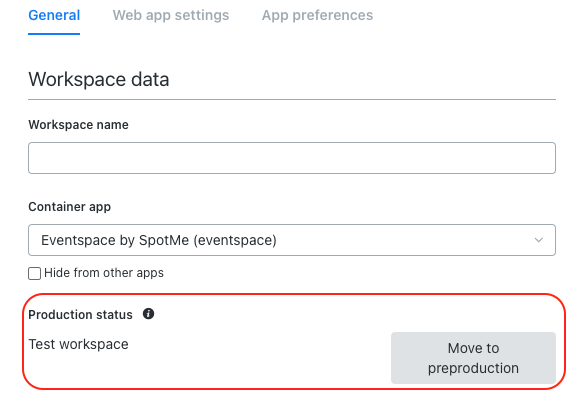Viewport: 582px width, 395px height.
Task: Select the 'Test workspace' status text
Action: 78,345
